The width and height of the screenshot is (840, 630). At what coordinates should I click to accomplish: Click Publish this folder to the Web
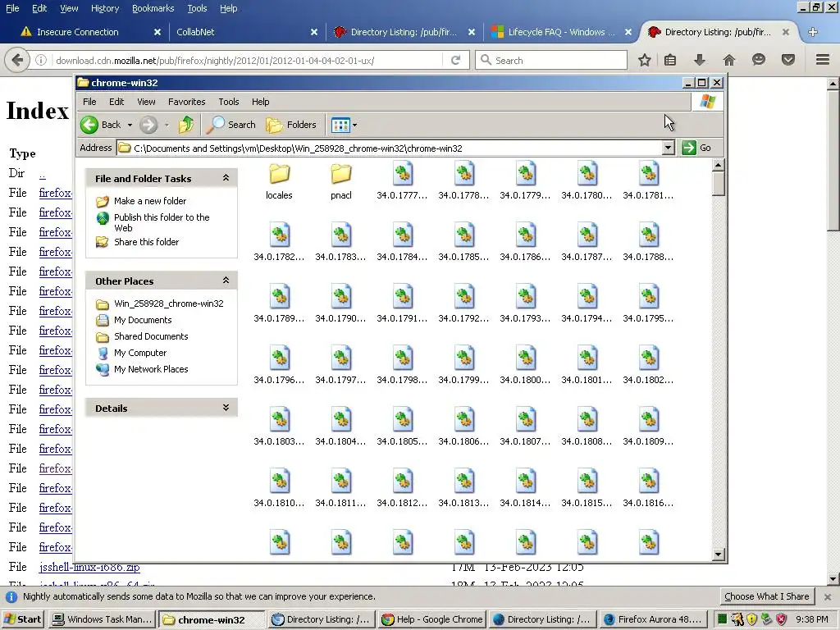point(162,222)
